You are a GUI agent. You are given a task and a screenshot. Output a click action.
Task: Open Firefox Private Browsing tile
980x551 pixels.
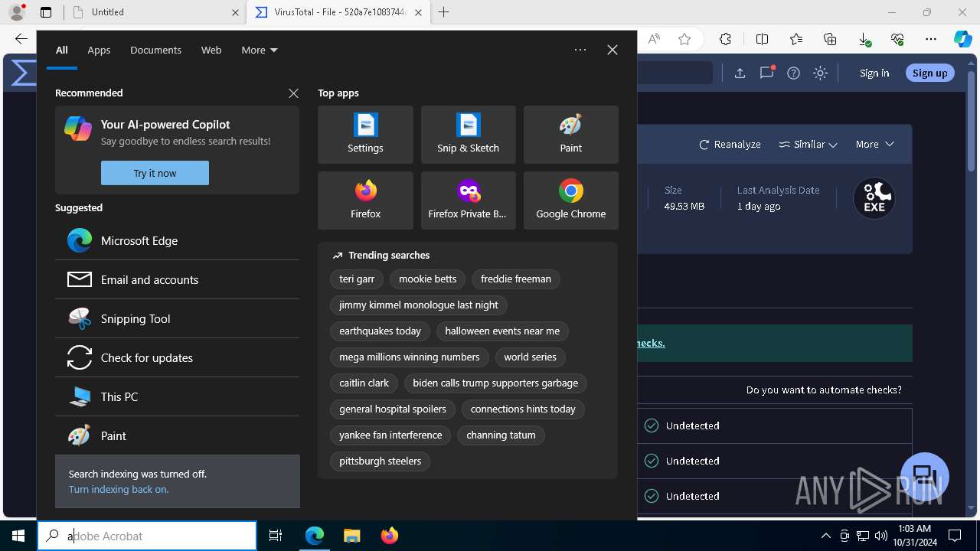(x=468, y=201)
